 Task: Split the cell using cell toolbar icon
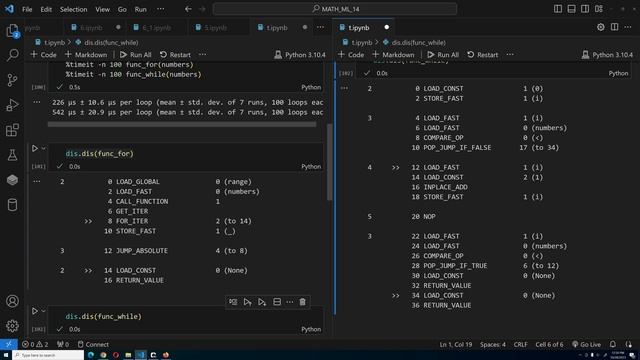[277, 302]
